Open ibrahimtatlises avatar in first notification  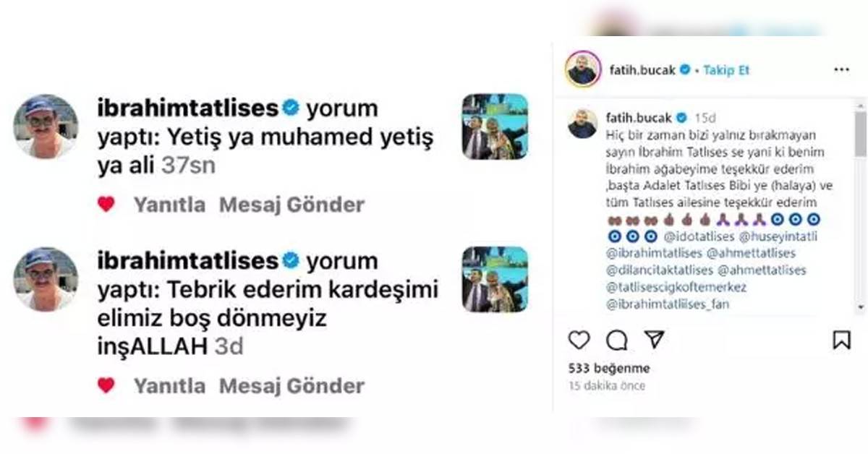pyautogui.click(x=46, y=127)
